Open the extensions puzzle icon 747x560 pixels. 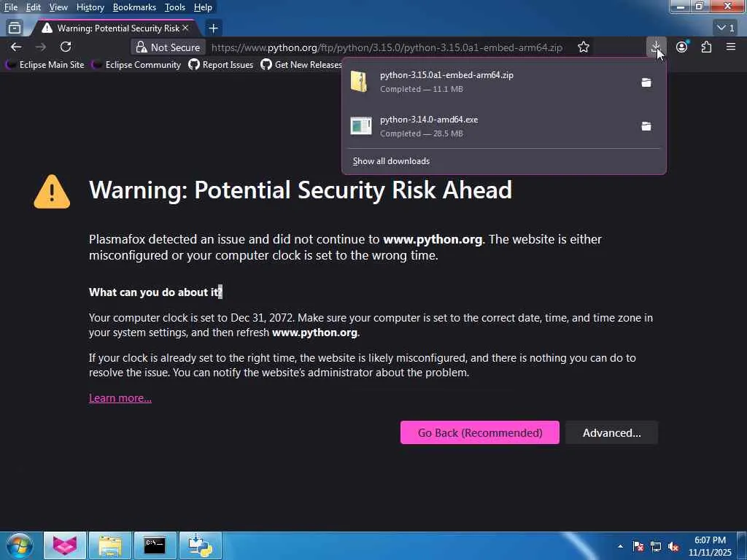[x=706, y=47]
